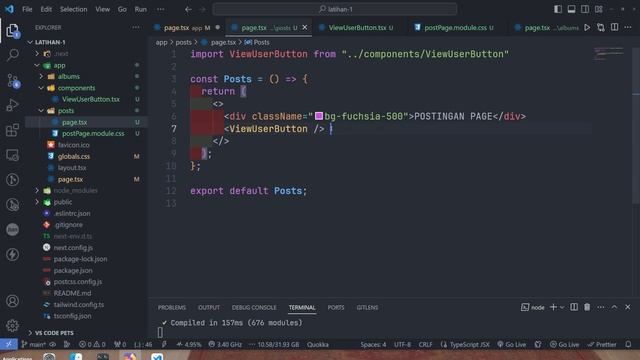Click the editor minimap preview
Image resolution: width=640 pixels, height=360 pixels.
[x=609, y=54]
